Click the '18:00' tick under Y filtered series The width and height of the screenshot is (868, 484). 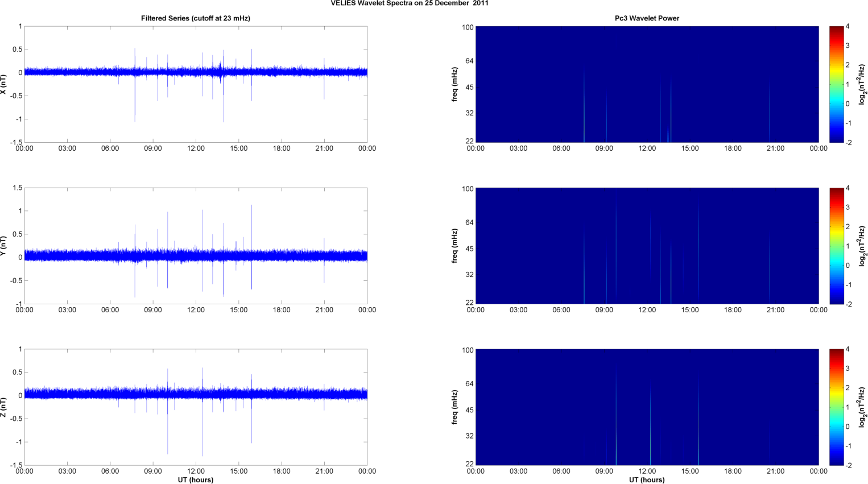pyautogui.click(x=282, y=310)
